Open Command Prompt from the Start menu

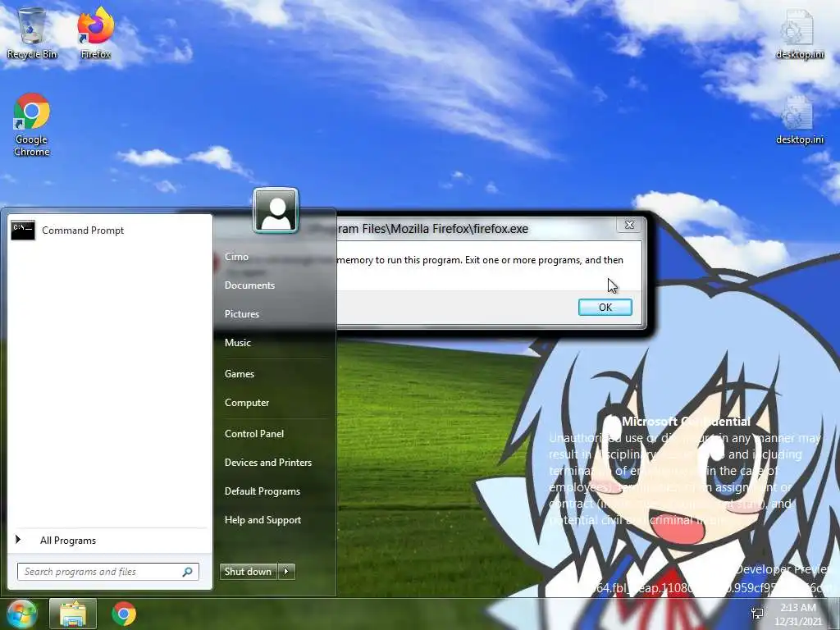point(109,231)
